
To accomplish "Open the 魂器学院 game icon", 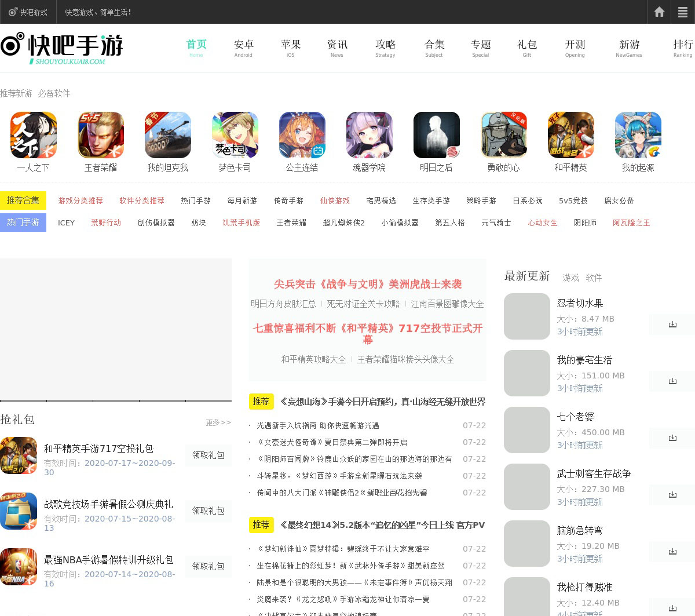I will (x=370, y=135).
